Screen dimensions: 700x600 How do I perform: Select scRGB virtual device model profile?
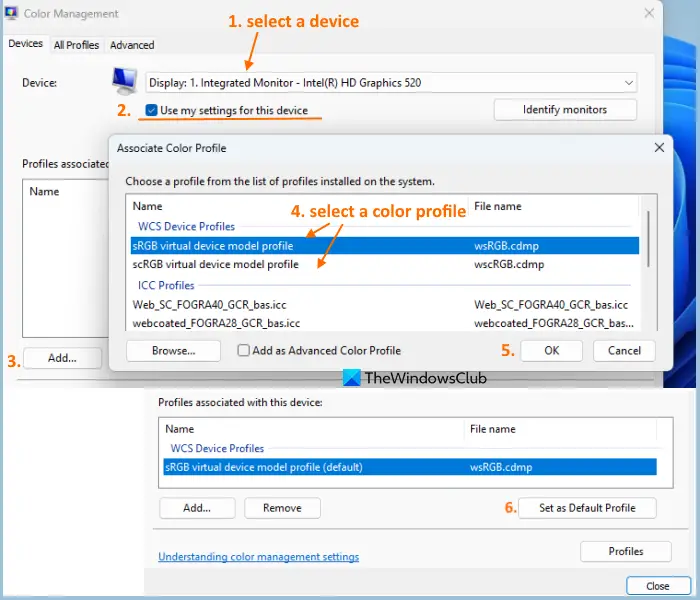216,265
